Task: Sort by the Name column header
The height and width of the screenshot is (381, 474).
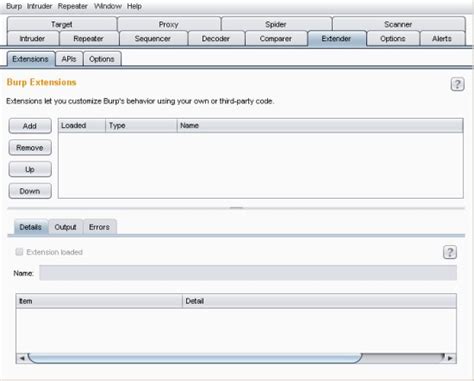Action: pos(320,126)
